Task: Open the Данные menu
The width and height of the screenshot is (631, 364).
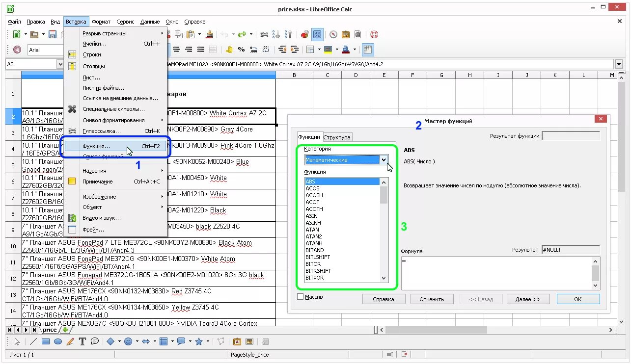Action: 150,22
